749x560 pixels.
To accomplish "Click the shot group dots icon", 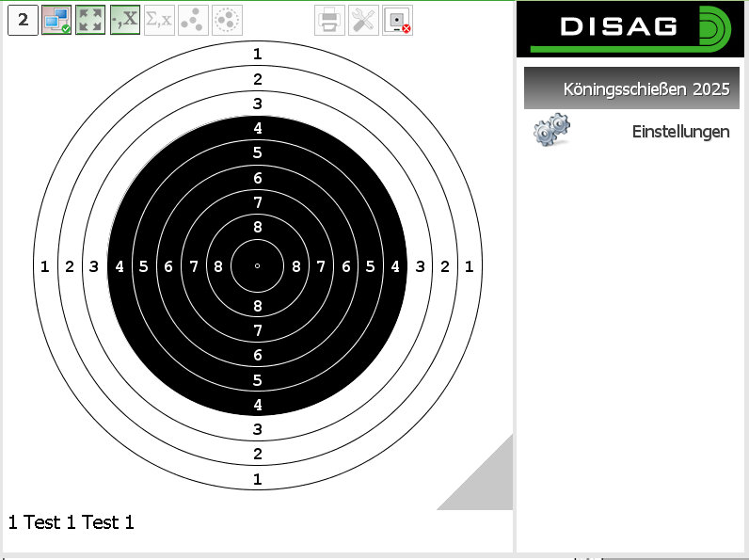I will [193, 21].
